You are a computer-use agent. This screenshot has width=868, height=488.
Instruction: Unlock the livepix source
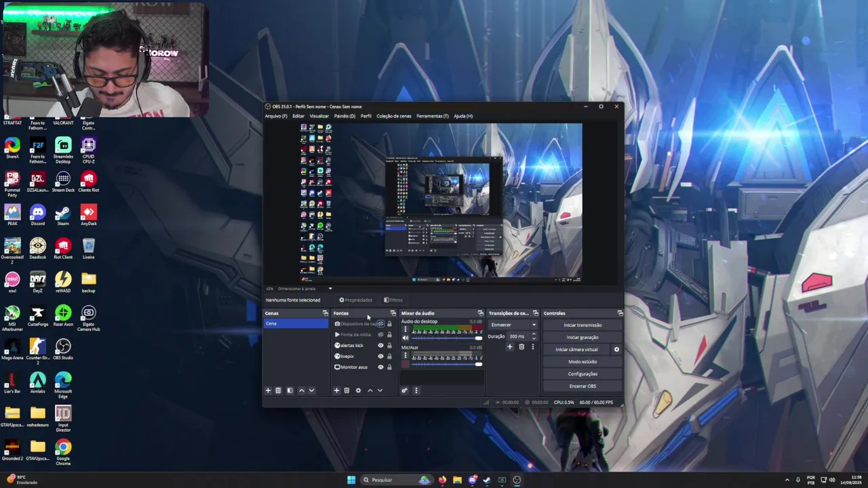click(x=389, y=357)
